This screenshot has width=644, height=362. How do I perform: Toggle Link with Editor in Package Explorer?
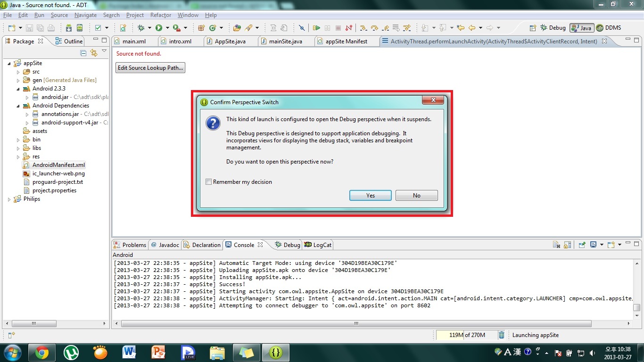(94, 53)
